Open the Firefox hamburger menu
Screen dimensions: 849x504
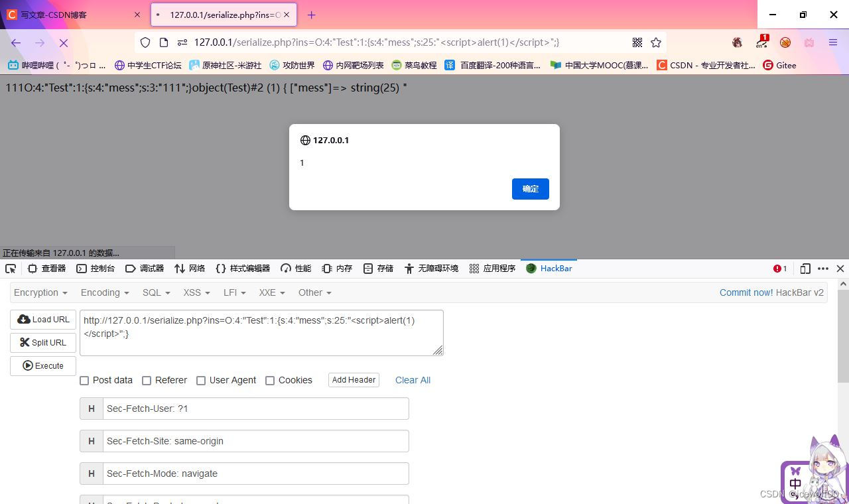pos(833,42)
